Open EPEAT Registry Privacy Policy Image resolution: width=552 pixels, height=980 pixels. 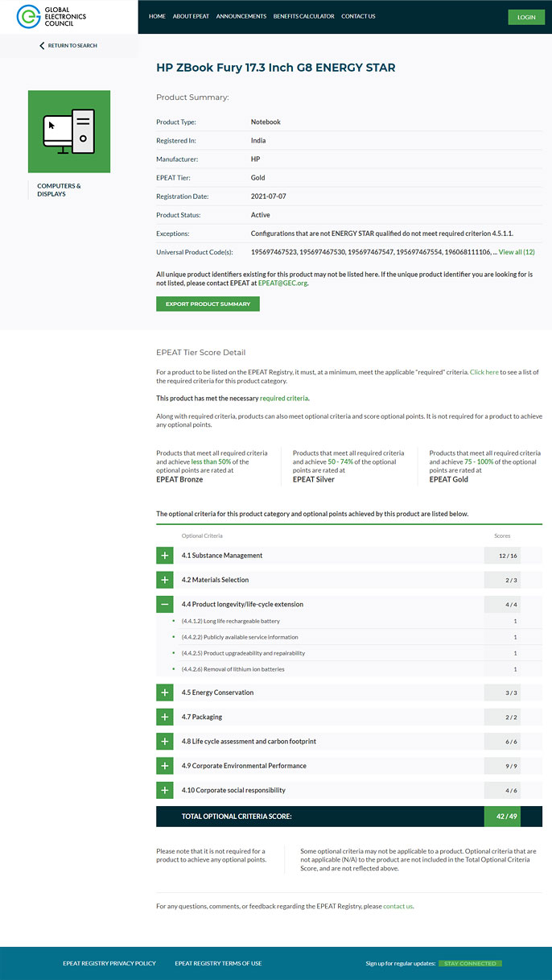point(109,963)
